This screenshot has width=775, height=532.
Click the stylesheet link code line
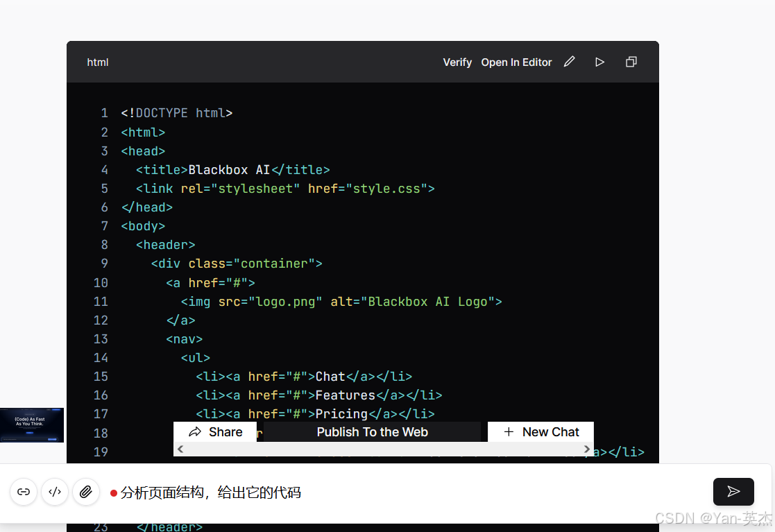[x=285, y=189]
